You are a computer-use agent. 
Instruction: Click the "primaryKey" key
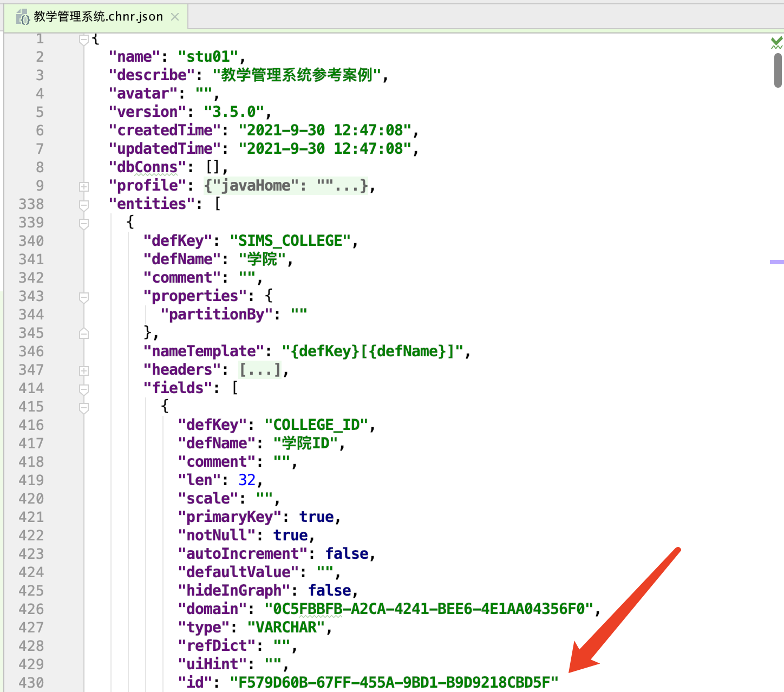coord(230,517)
